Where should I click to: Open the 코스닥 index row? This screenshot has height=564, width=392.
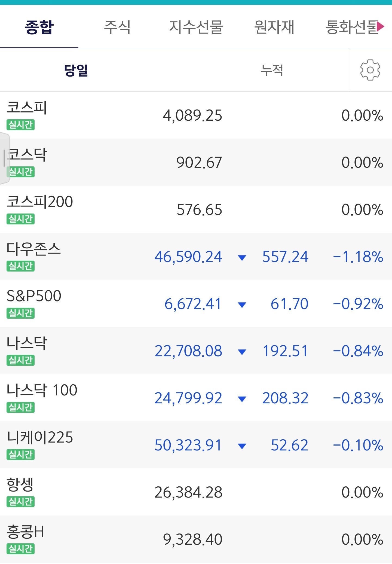point(196,162)
